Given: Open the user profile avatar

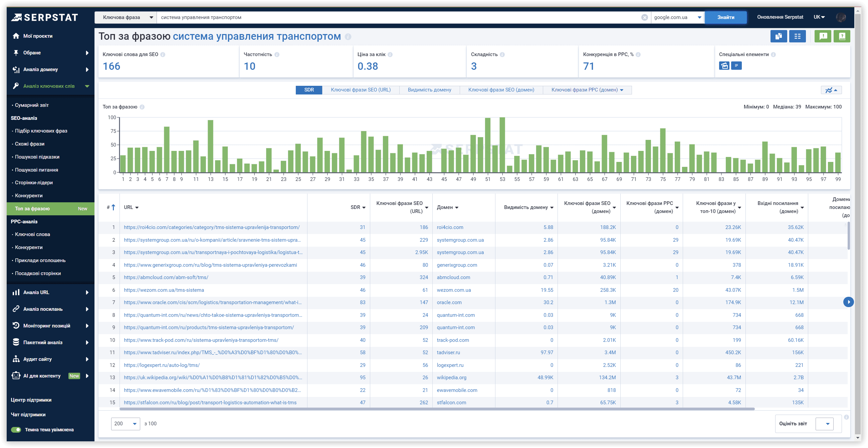Looking at the screenshot, I should click(x=840, y=17).
